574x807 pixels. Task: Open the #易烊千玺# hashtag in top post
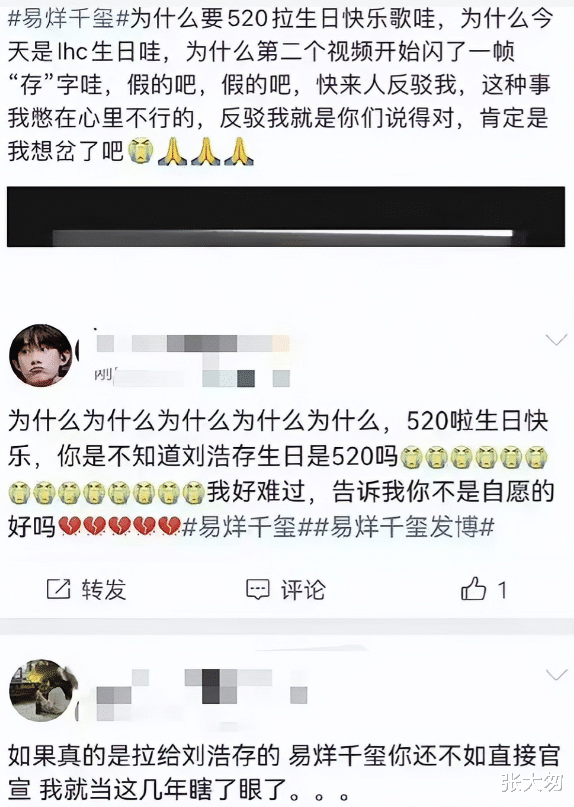pos(68,20)
